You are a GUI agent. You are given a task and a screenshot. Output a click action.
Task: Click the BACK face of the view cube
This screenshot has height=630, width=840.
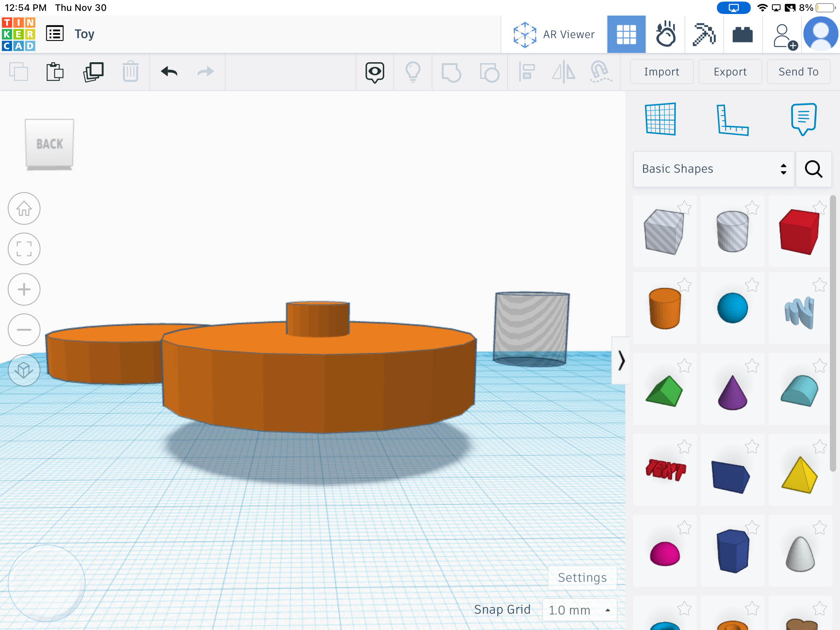pos(49,144)
